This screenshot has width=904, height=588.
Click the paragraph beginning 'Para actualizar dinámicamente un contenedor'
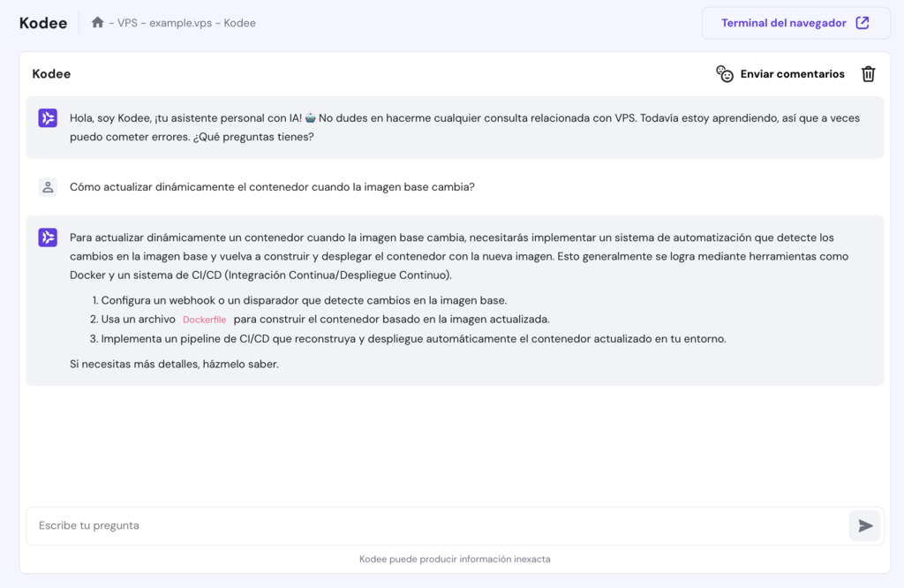tap(459, 256)
